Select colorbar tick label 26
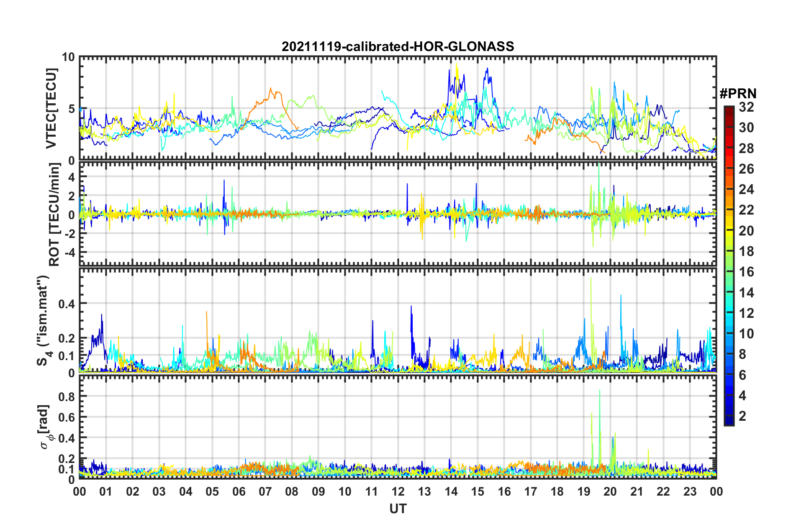The height and width of the screenshot is (532, 796). (746, 169)
